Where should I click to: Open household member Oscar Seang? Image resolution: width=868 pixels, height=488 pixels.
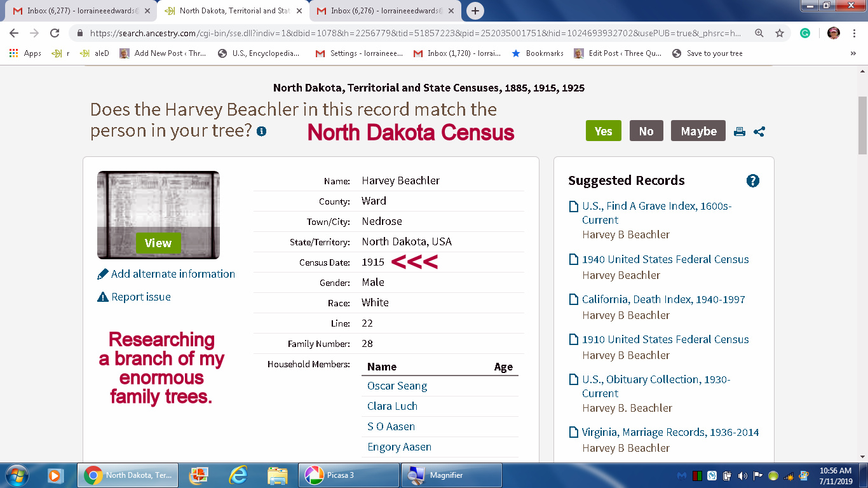pyautogui.click(x=397, y=386)
